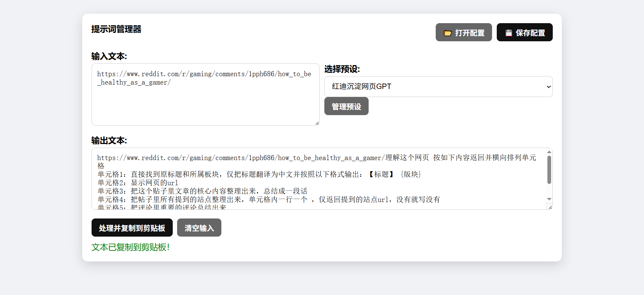The image size is (644, 295).
Task: Click the chevron arrow of the preset selector
Action: pyautogui.click(x=548, y=87)
